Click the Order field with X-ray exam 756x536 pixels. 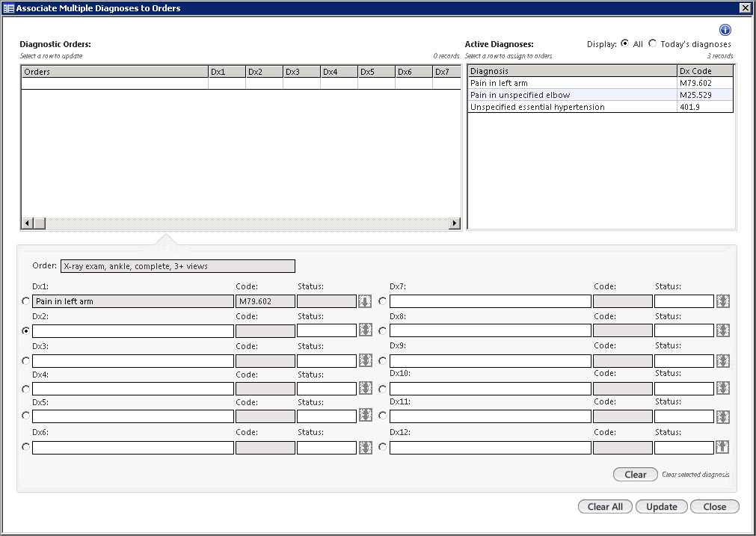[178, 266]
